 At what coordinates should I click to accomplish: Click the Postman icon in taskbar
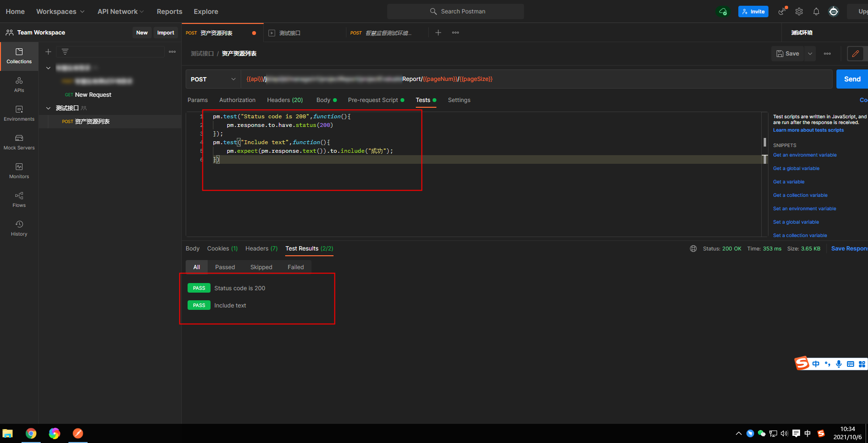(x=78, y=433)
